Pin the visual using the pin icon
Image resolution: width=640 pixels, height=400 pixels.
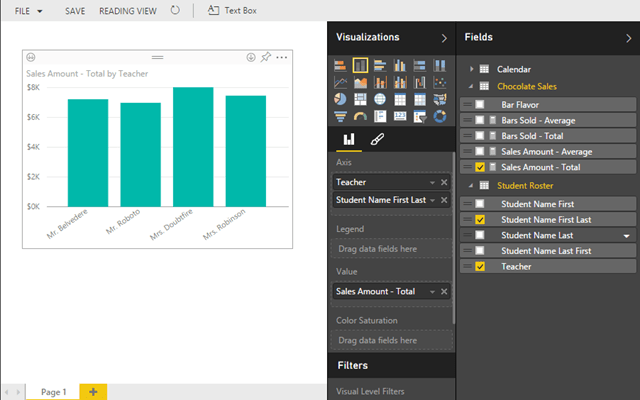pyautogui.click(x=266, y=57)
